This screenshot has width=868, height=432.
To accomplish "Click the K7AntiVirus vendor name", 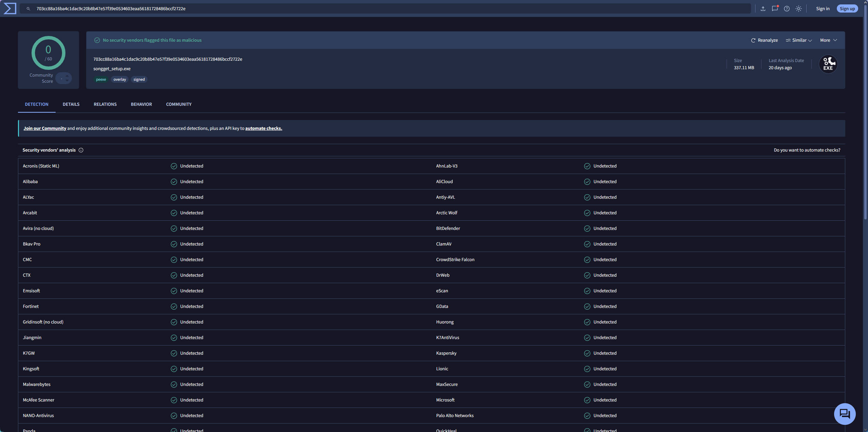I will click(448, 338).
